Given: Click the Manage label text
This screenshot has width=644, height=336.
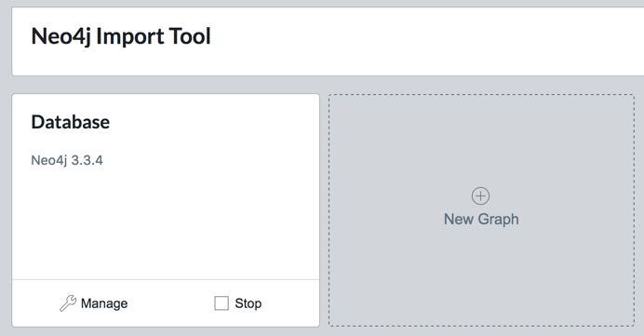Looking at the screenshot, I should pyautogui.click(x=104, y=303).
